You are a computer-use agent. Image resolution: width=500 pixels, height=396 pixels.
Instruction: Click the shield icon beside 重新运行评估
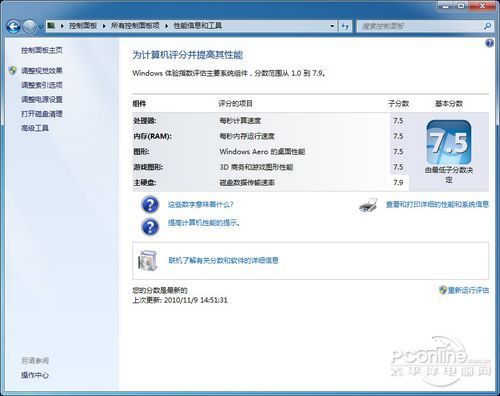(443, 290)
